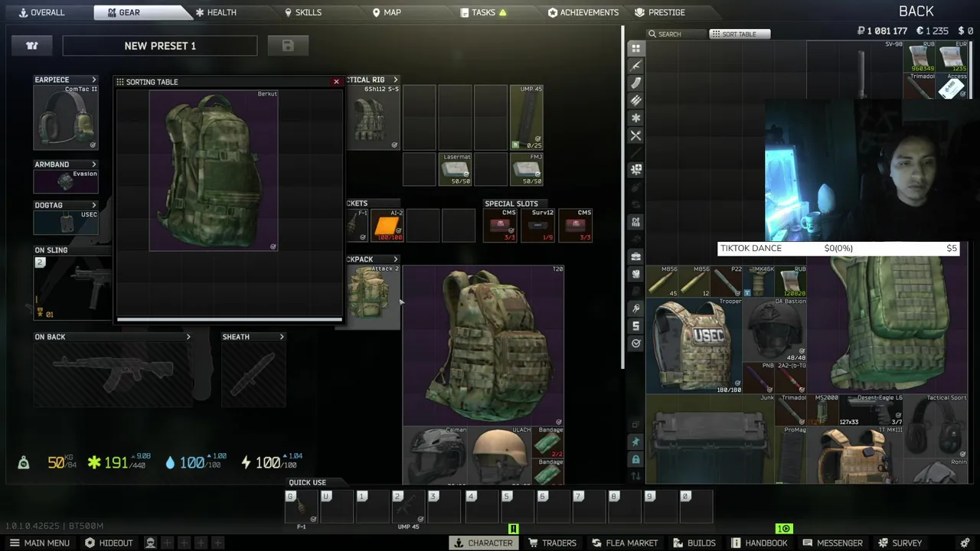Expand the Backpack slot arrow

coord(396,259)
